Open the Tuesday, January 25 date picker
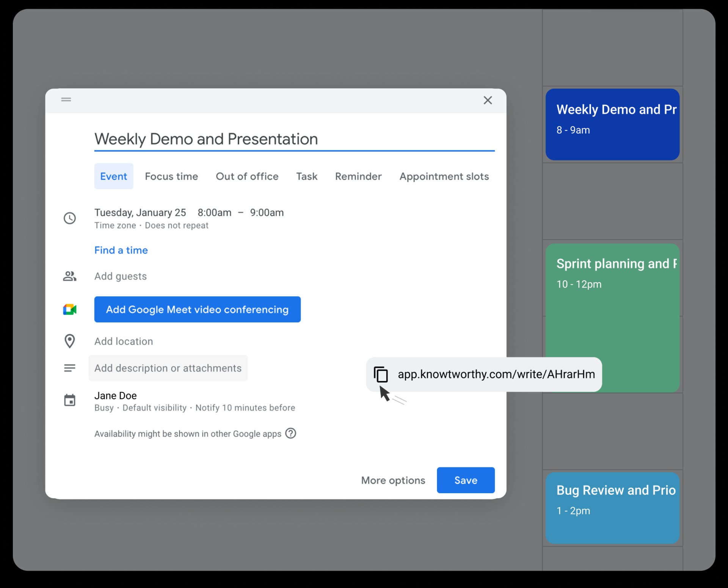Screen dimensions: 728x588 (140, 213)
